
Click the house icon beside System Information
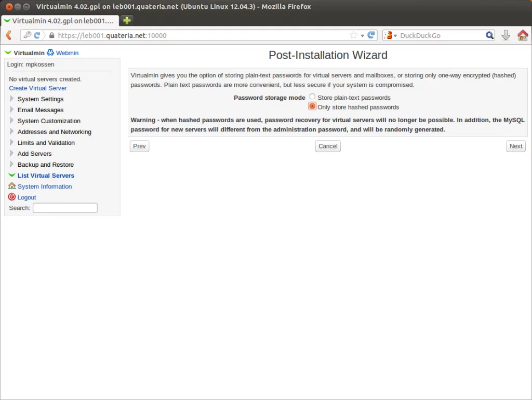tap(12, 185)
